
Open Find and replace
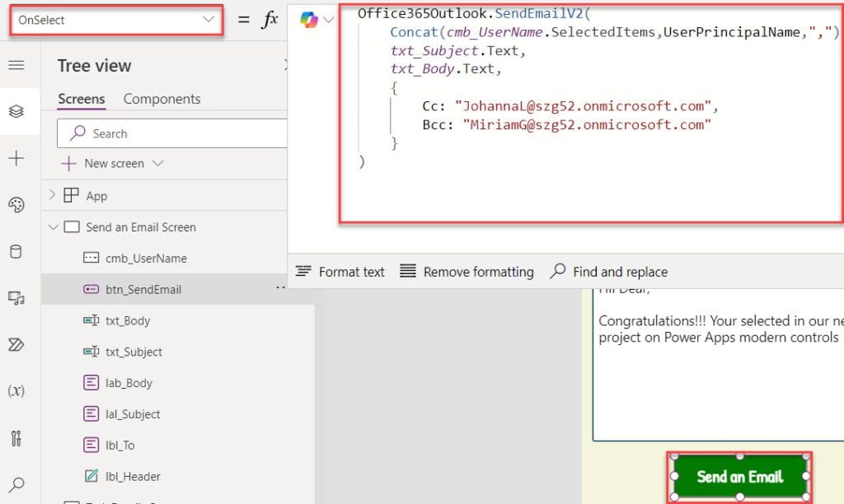(x=609, y=272)
